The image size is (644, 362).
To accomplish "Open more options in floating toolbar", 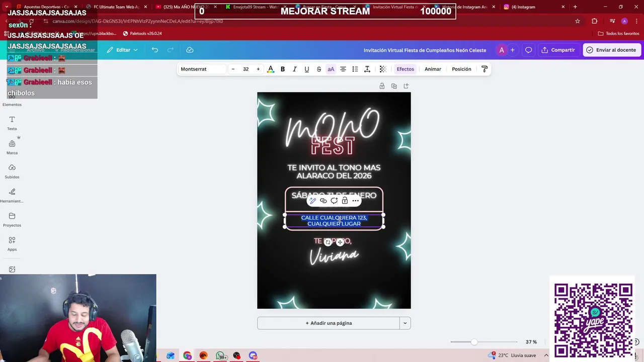I will [356, 201].
